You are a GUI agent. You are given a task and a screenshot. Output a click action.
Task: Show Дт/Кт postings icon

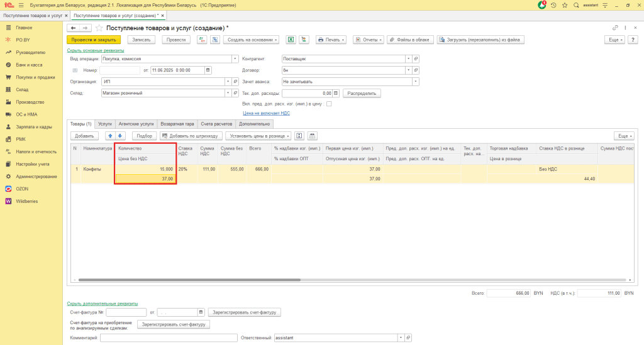(x=202, y=40)
